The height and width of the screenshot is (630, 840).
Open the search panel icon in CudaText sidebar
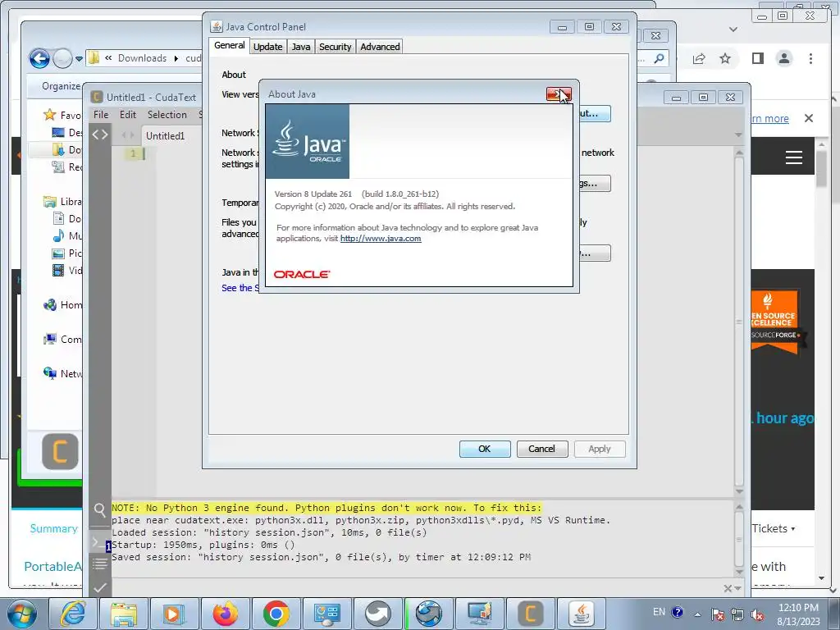pos(99,510)
